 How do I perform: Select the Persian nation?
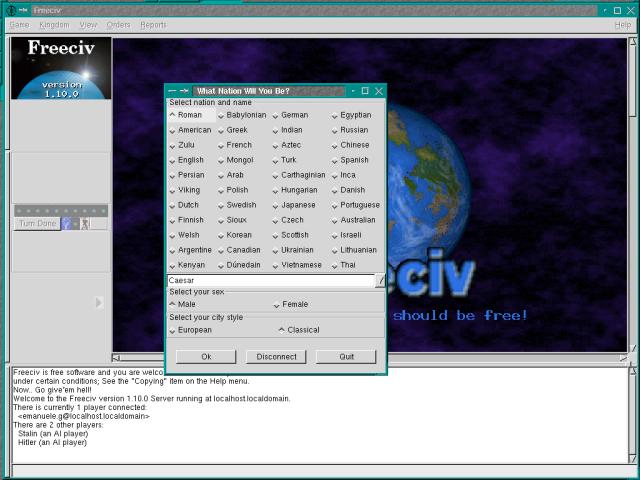click(187, 175)
